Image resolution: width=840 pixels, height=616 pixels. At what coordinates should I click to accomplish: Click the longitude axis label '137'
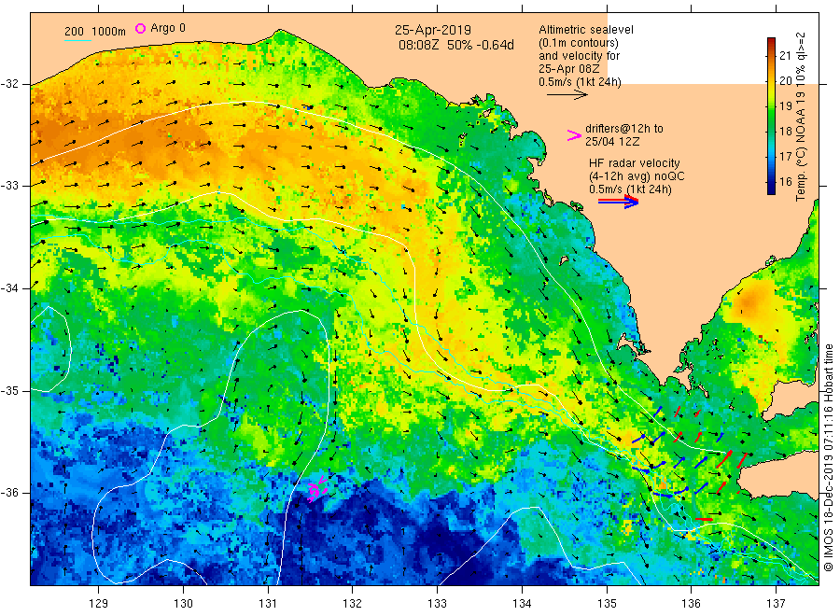(x=776, y=604)
